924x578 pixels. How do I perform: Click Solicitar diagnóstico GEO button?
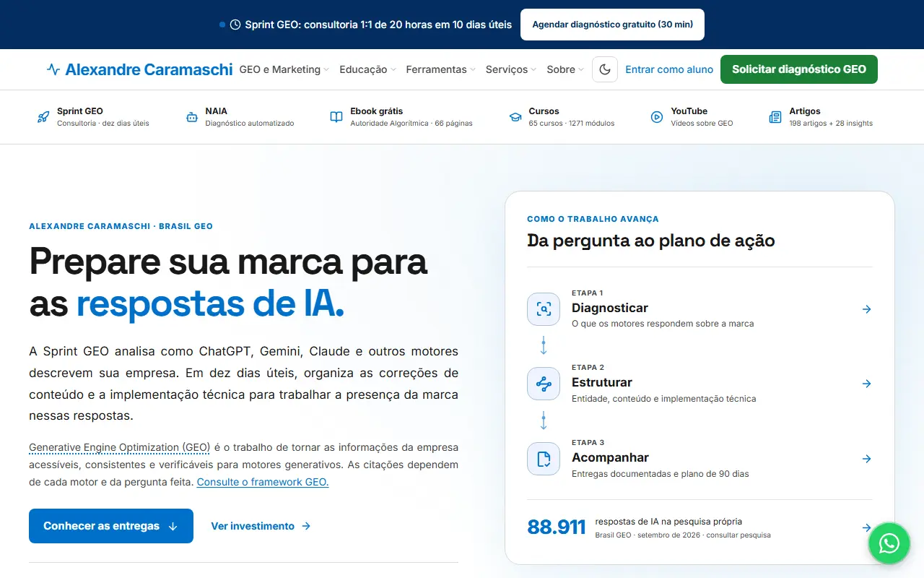tap(799, 69)
